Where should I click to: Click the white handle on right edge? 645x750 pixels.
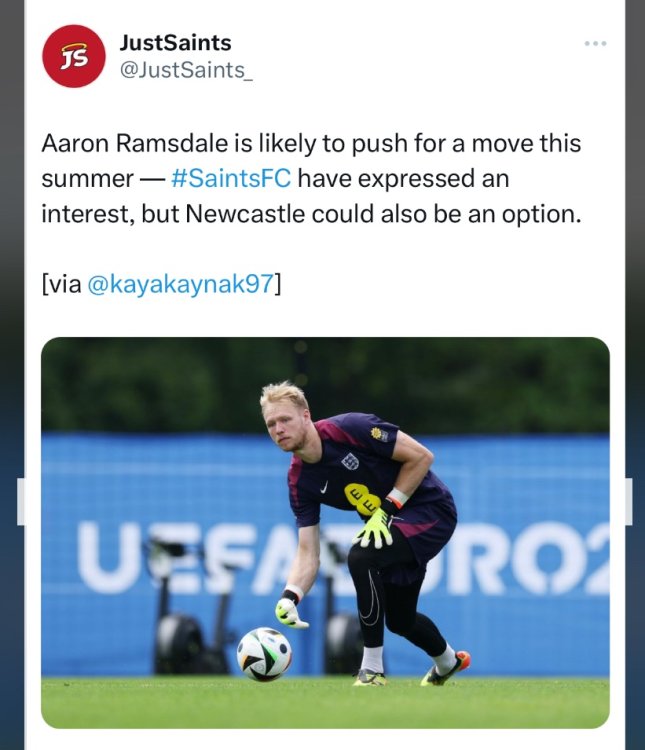coord(628,501)
